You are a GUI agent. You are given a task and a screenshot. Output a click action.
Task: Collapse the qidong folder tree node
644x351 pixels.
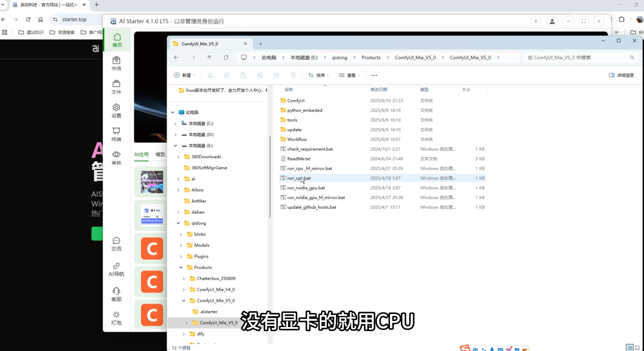[178, 223]
